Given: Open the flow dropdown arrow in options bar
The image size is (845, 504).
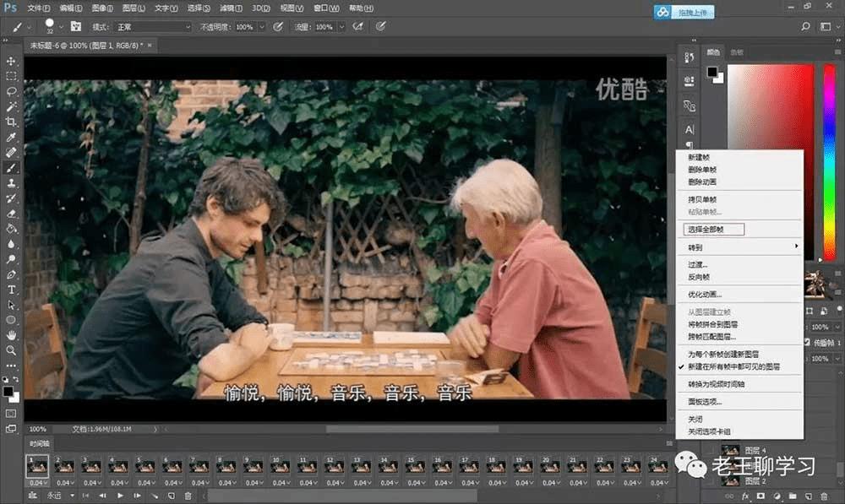Looking at the screenshot, I should click(341, 26).
